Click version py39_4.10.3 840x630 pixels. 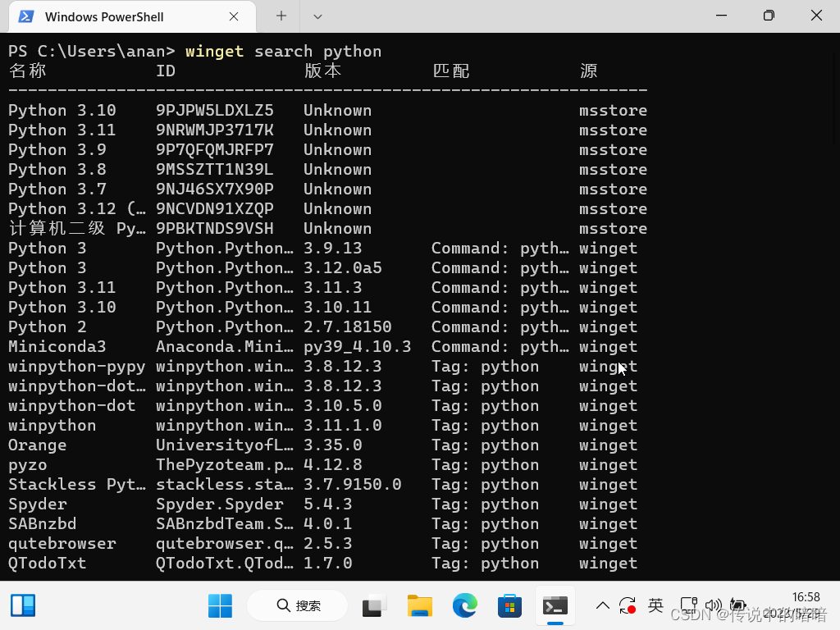tap(358, 347)
